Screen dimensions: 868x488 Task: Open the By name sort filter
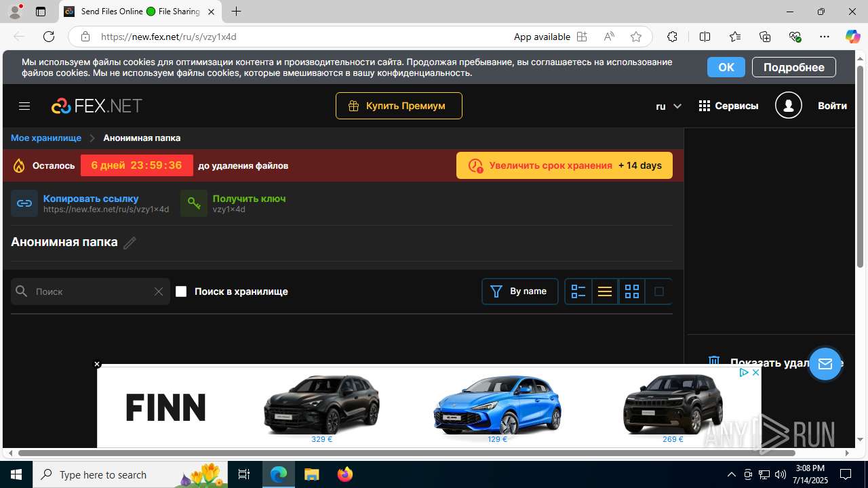(520, 291)
